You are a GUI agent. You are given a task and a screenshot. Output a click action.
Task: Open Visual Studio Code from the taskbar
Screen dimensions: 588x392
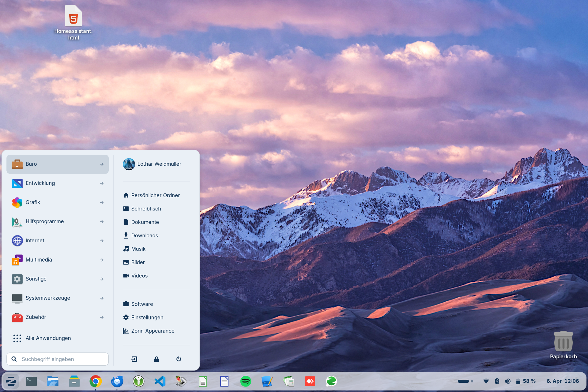160,381
